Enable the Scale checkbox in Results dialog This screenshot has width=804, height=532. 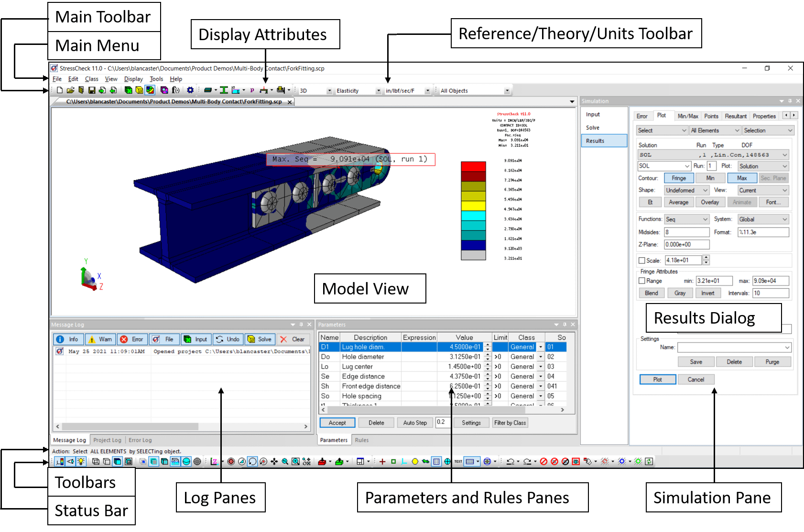(x=641, y=260)
